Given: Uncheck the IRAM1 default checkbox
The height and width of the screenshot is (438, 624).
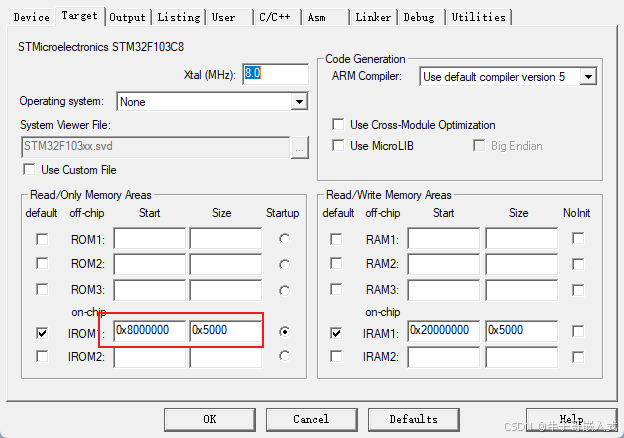Looking at the screenshot, I should coord(336,333).
